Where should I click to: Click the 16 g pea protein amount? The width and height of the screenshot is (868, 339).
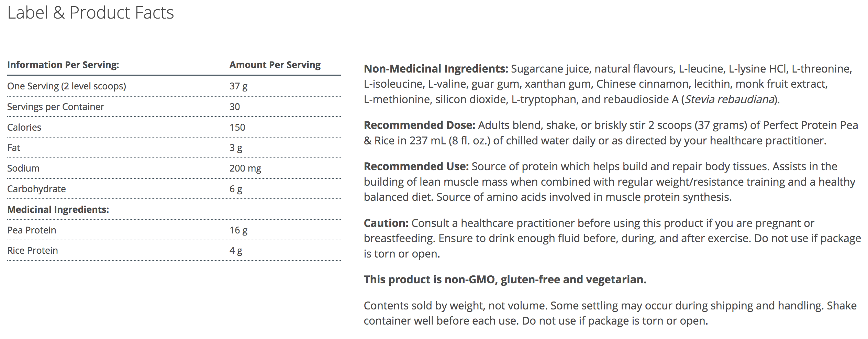[238, 230]
